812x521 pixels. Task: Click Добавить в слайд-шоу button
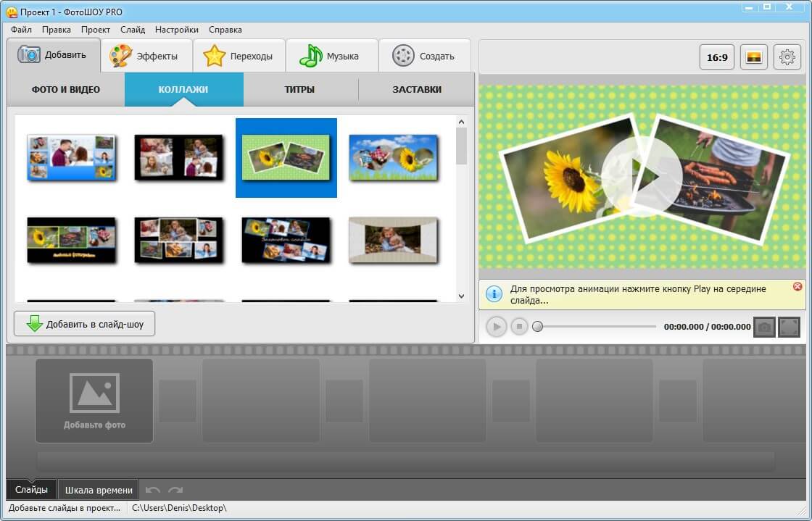point(85,324)
